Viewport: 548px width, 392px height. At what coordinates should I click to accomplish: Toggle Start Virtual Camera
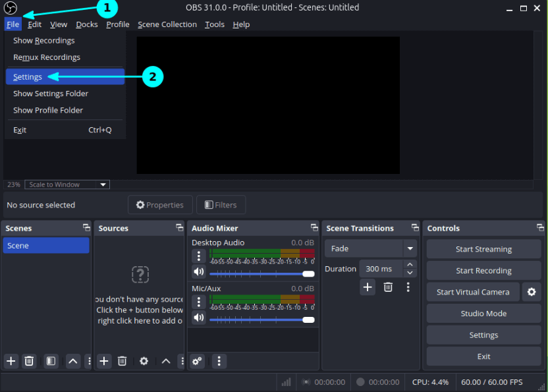tap(473, 292)
